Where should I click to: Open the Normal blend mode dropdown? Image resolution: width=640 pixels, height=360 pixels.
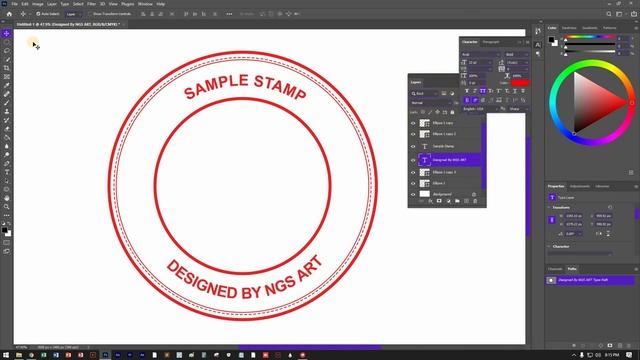(431, 103)
